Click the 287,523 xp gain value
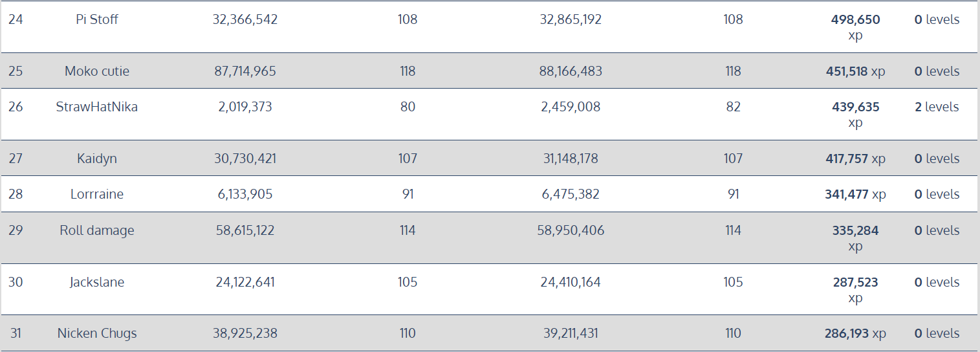Image resolution: width=980 pixels, height=352 pixels. tap(855, 290)
